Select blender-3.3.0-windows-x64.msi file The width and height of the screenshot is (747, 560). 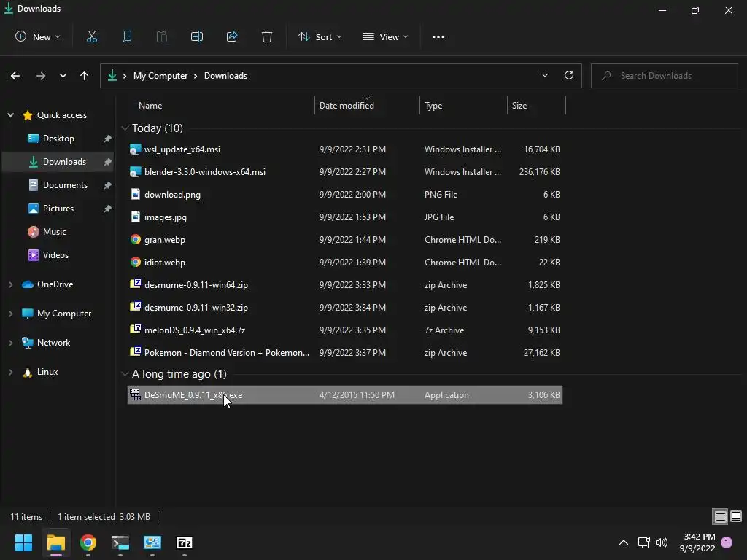click(345, 172)
